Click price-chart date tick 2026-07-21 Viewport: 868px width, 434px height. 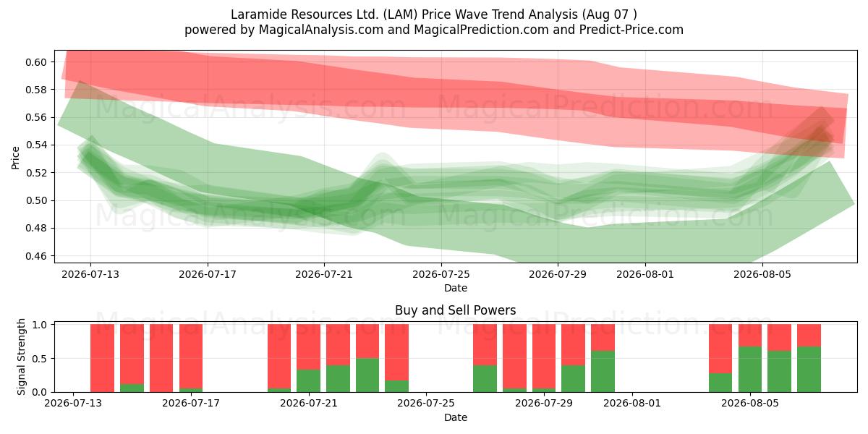(x=324, y=274)
